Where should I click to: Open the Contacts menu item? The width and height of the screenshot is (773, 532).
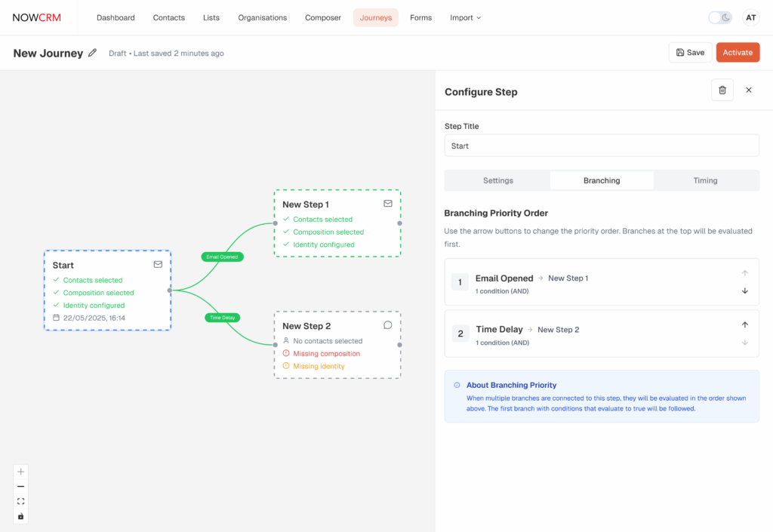pyautogui.click(x=170, y=17)
